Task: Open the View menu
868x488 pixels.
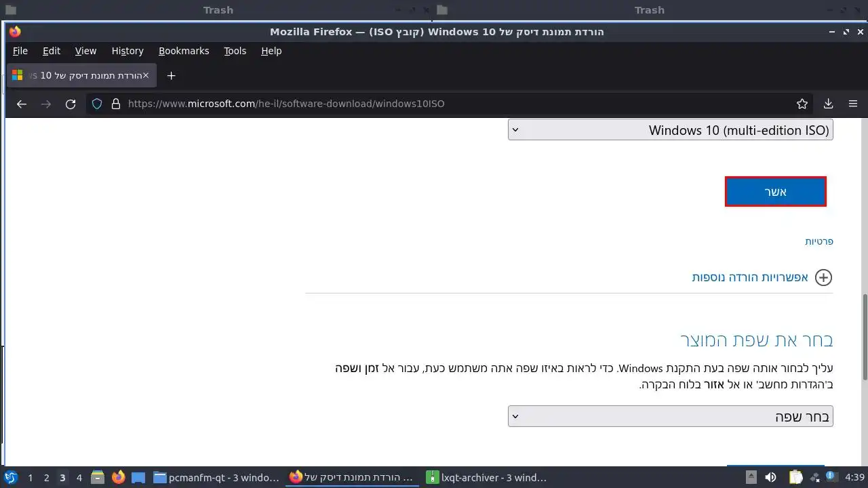Action: click(x=85, y=51)
